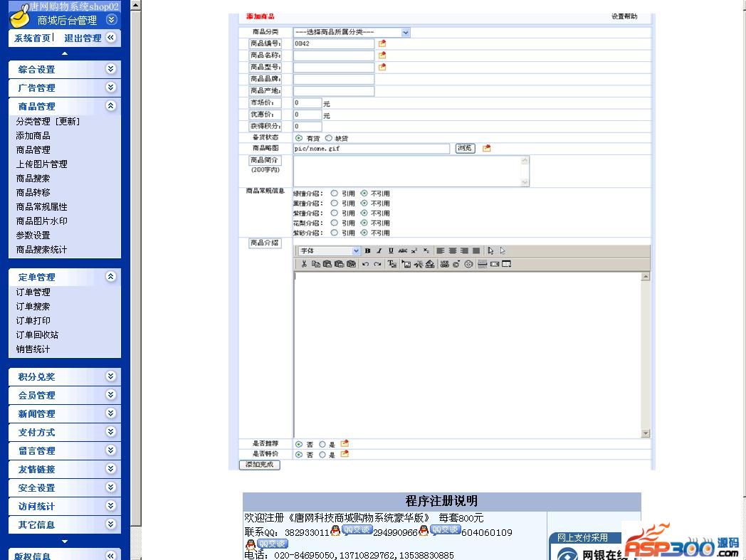Open 订单管理 in sidebar

[x=33, y=292]
